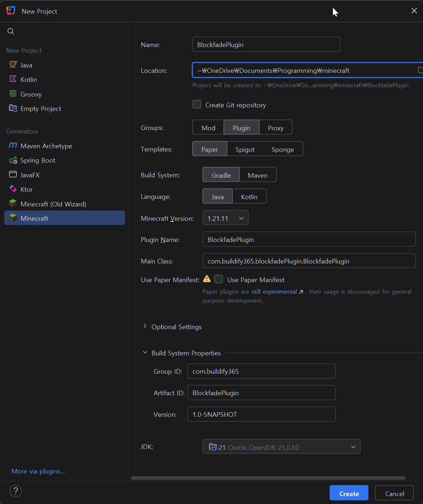423x504 pixels.
Task: Select Maven Archetype generator
Action: (65, 146)
